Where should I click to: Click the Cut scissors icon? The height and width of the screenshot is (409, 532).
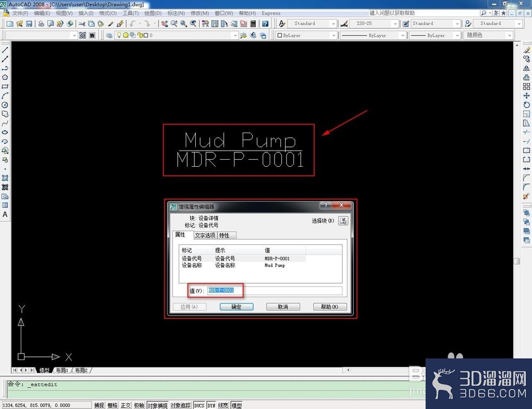tap(82, 24)
